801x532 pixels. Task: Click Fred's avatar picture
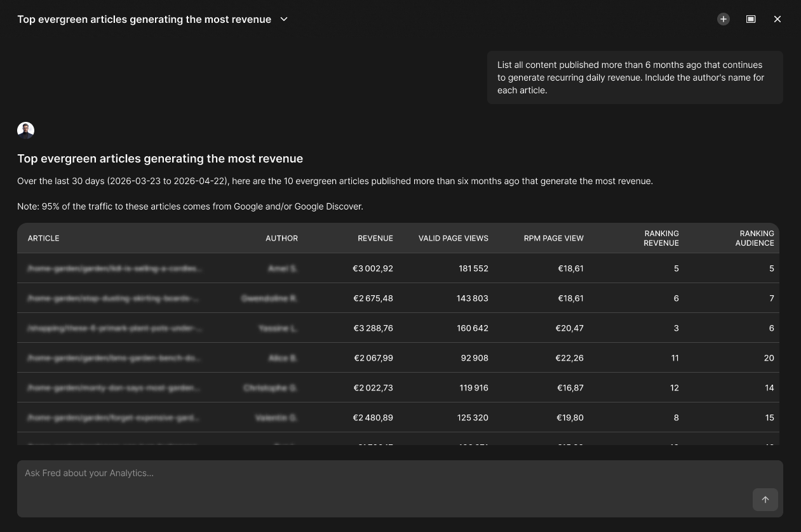(25, 131)
